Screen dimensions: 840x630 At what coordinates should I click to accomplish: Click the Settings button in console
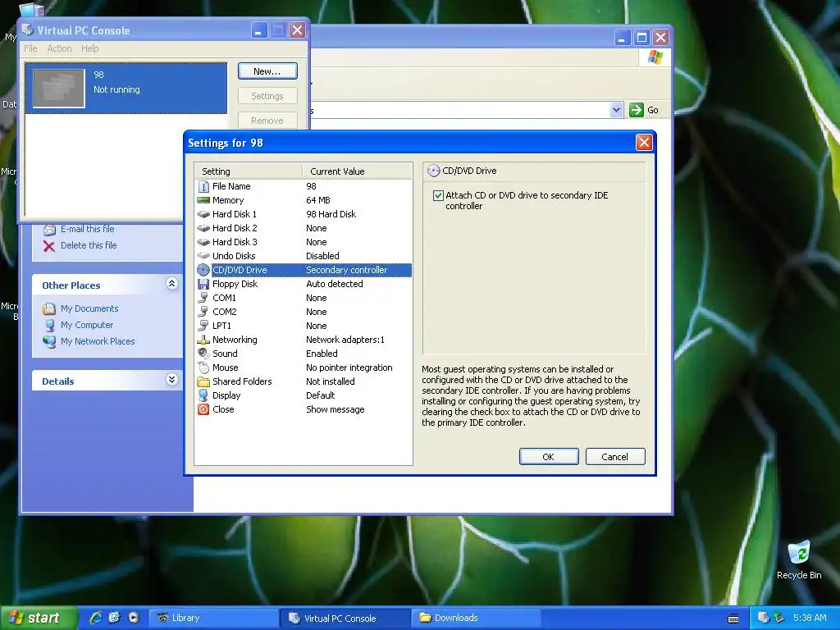click(267, 96)
